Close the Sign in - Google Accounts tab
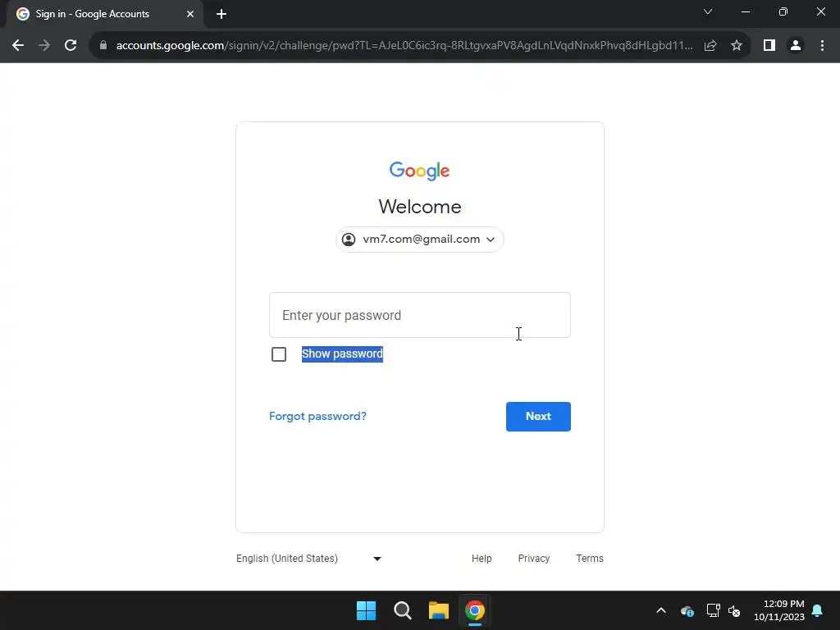 pyautogui.click(x=190, y=14)
